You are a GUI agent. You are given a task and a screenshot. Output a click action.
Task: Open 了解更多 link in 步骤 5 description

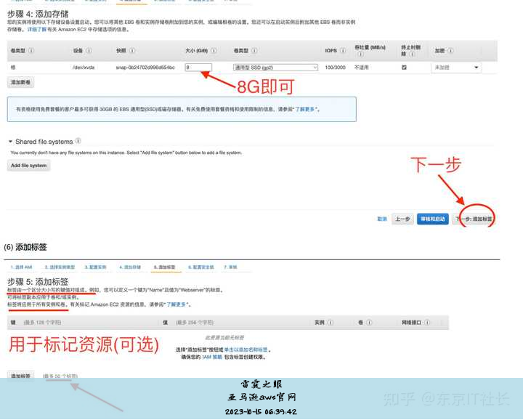[176, 304]
